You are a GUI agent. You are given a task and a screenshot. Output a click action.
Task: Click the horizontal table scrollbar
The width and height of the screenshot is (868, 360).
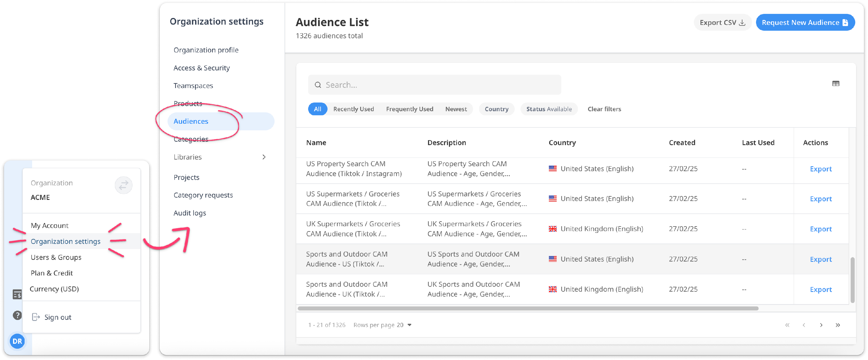pyautogui.click(x=528, y=308)
